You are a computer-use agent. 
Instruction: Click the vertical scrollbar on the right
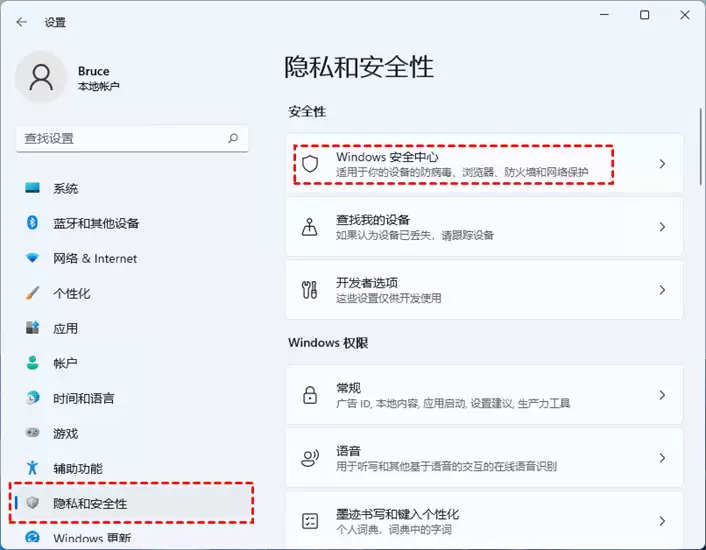[701, 146]
